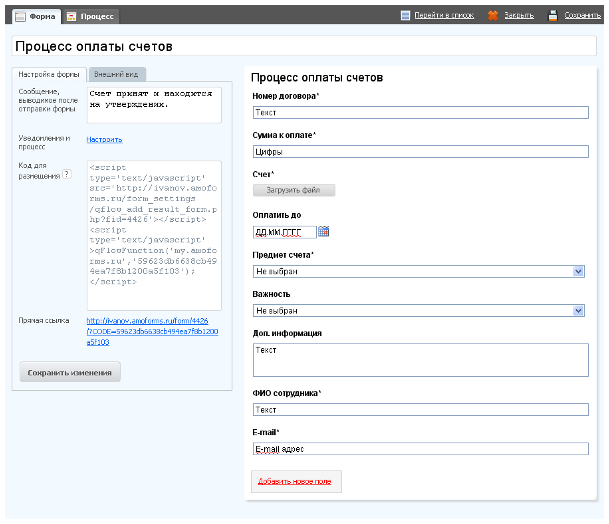The image size is (609, 524).
Task: Click the Доп. информация text area
Action: (x=421, y=360)
